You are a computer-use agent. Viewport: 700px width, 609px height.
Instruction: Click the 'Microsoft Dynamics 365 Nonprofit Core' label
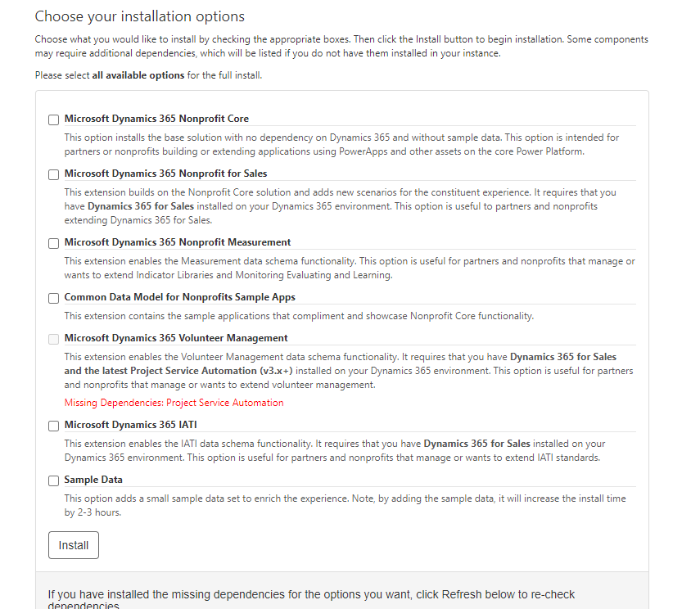tap(156, 119)
